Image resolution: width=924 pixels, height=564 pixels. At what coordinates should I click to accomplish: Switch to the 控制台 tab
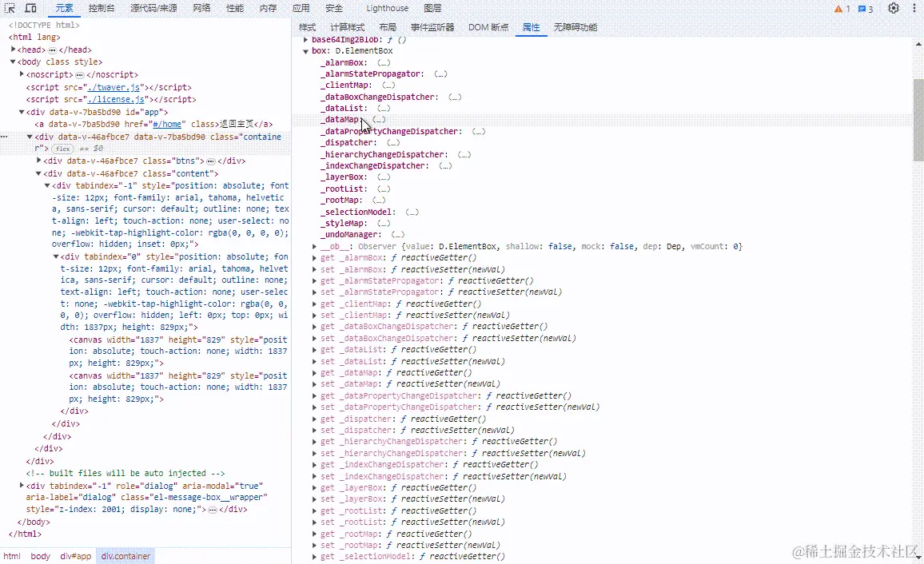102,8
